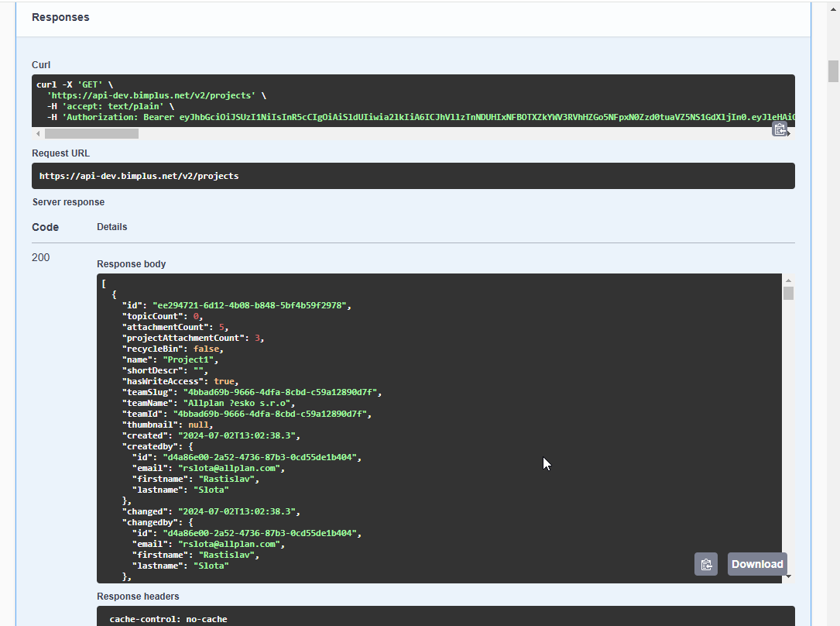The image size is (840, 626).
Task: Copy the response body to clipboard
Action: pyautogui.click(x=706, y=564)
